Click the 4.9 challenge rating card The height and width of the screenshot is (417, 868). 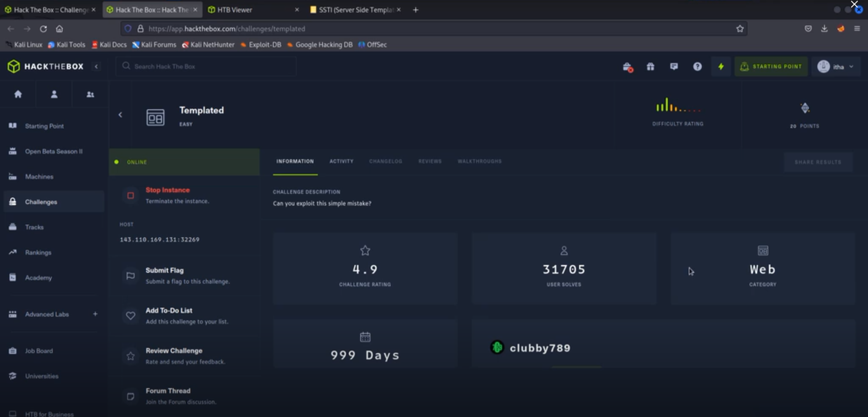pos(365,268)
